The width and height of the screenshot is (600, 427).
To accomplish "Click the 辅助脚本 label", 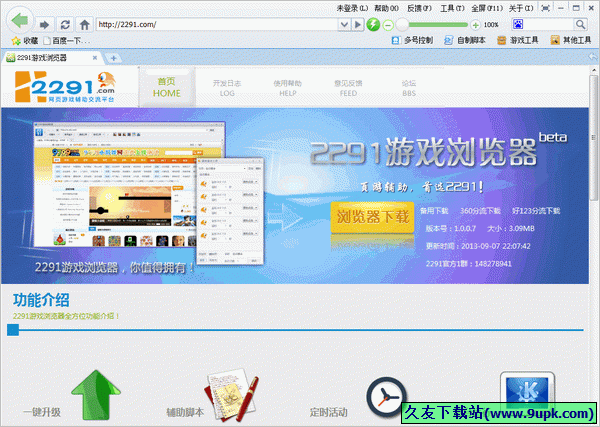I will tap(185, 412).
